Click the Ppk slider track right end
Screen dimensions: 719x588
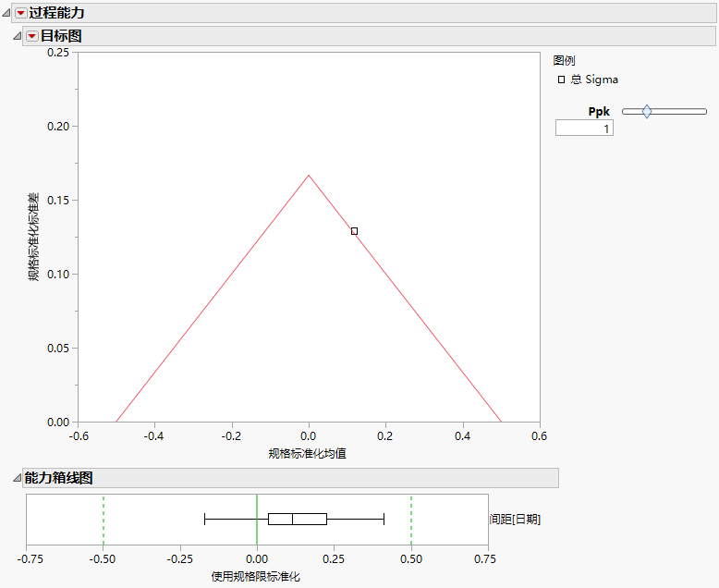pos(704,112)
